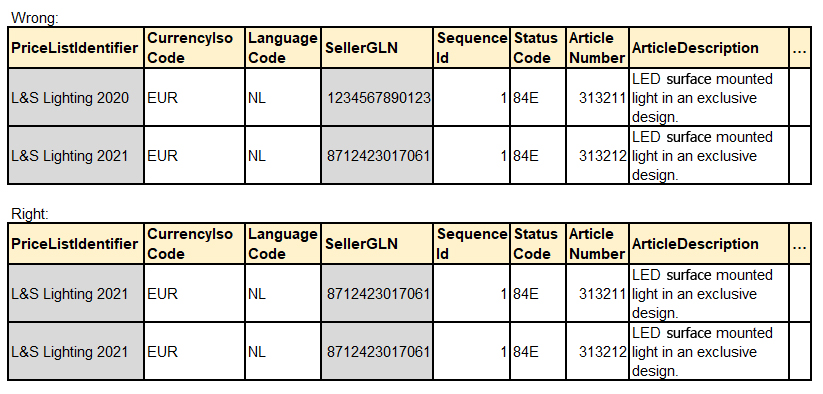Select Language Code header in Wrong table
The width and height of the screenshot is (823, 394).
tap(283, 48)
